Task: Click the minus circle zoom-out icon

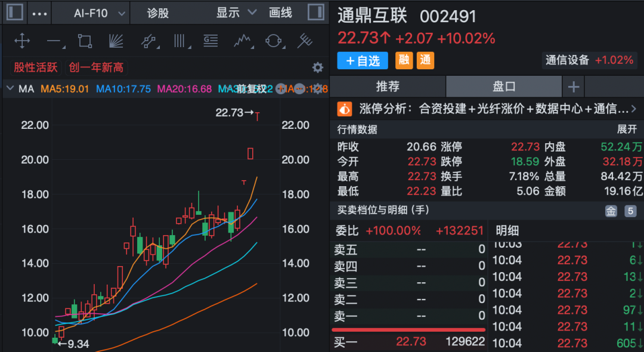Action: click(x=299, y=89)
